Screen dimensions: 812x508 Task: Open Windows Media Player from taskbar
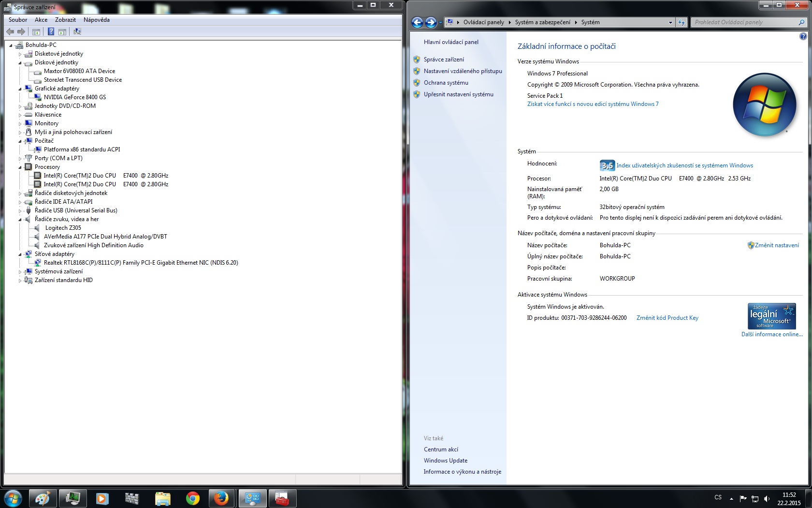[x=102, y=498]
